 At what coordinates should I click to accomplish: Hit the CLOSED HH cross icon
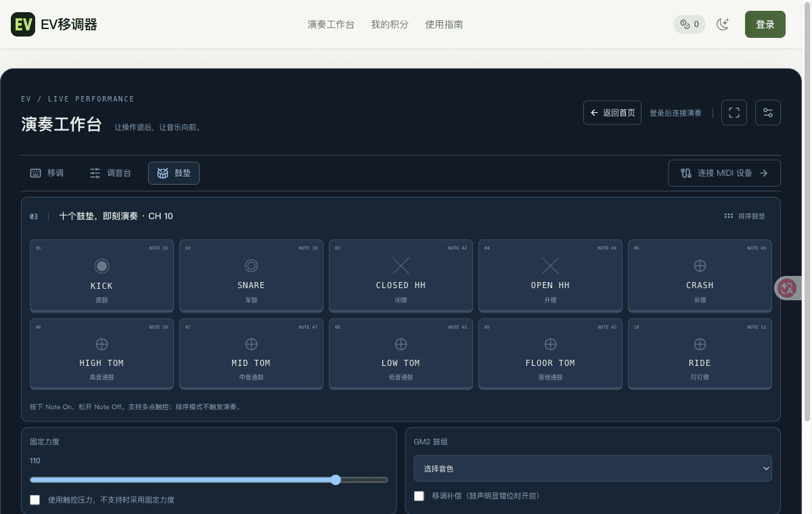coord(401,266)
